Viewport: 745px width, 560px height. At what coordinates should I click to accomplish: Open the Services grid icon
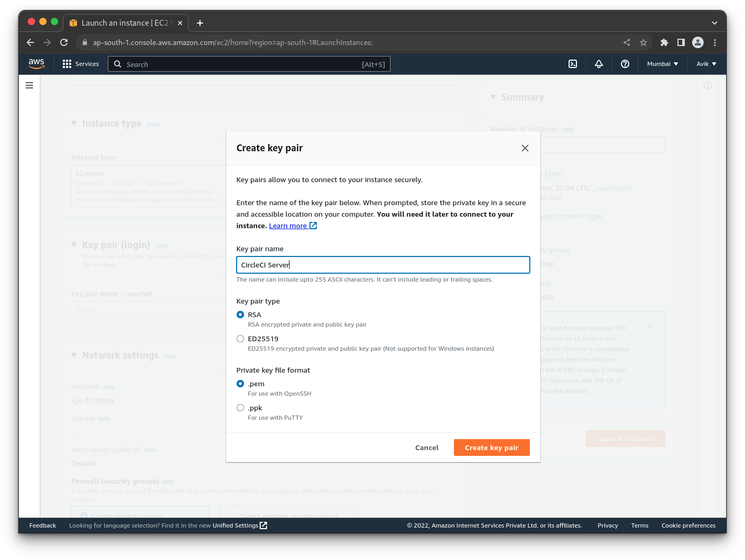(66, 63)
